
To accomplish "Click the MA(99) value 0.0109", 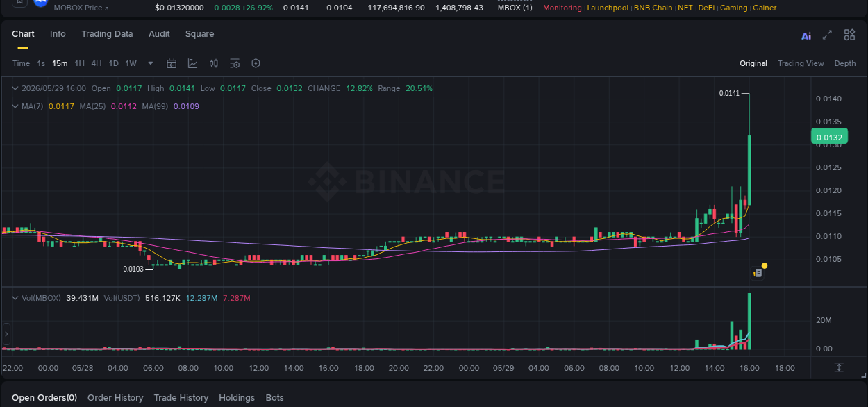I will 186,106.
